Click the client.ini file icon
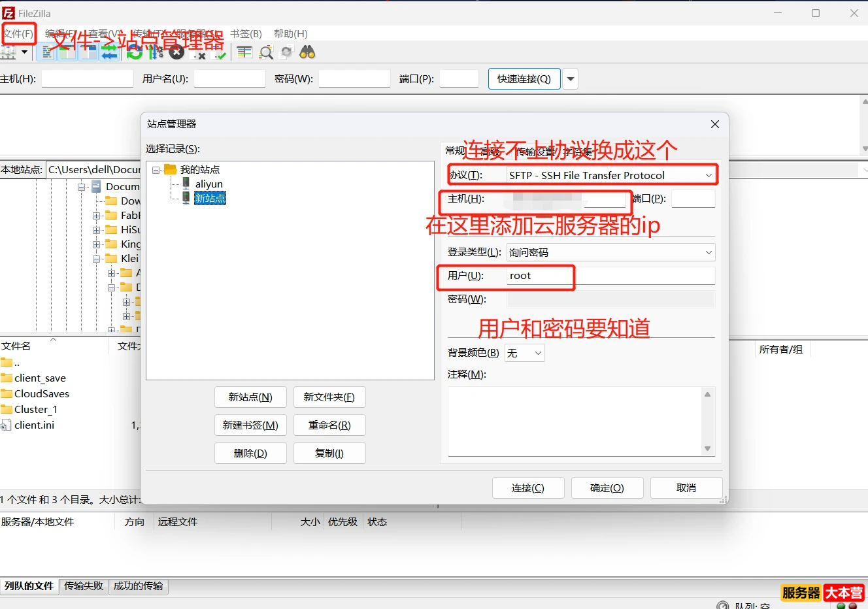Viewport: 868px width, 609px height. 6,425
